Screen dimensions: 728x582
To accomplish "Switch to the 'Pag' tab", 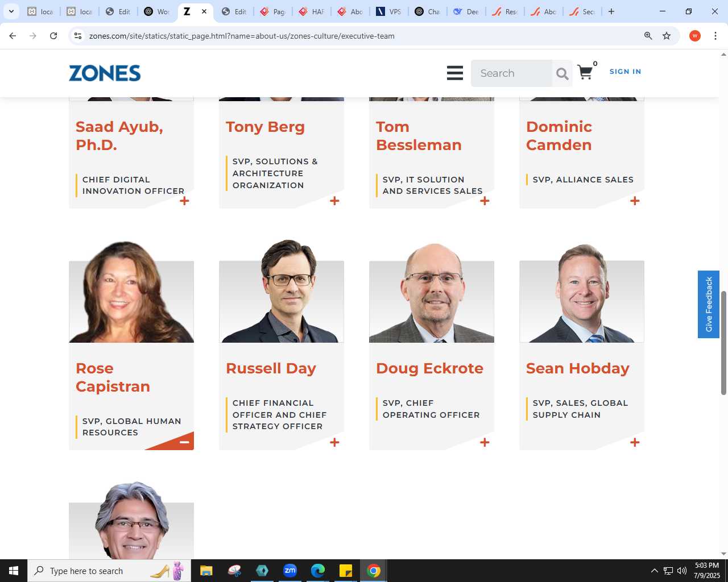I will 273,11.
